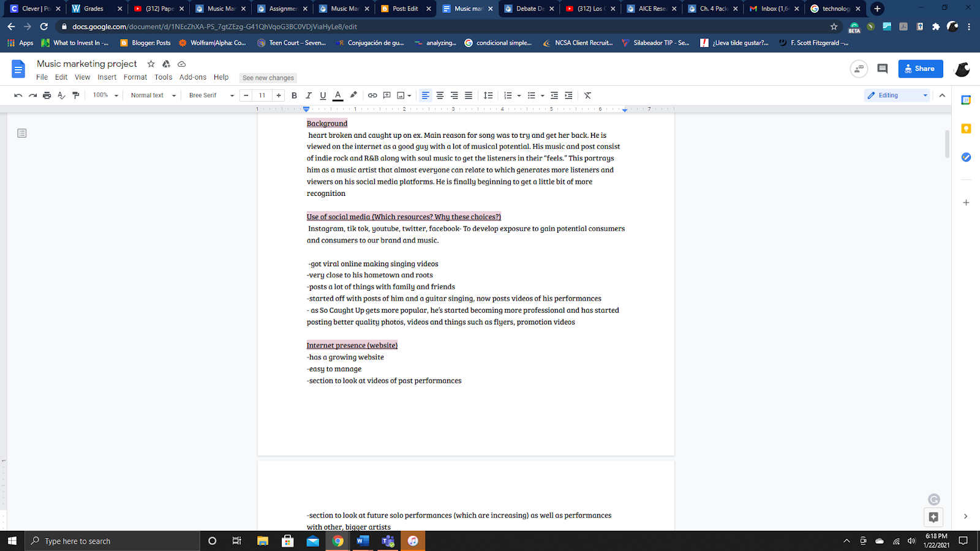
Task: Clear formatting with toolbar icon
Action: (x=588, y=96)
